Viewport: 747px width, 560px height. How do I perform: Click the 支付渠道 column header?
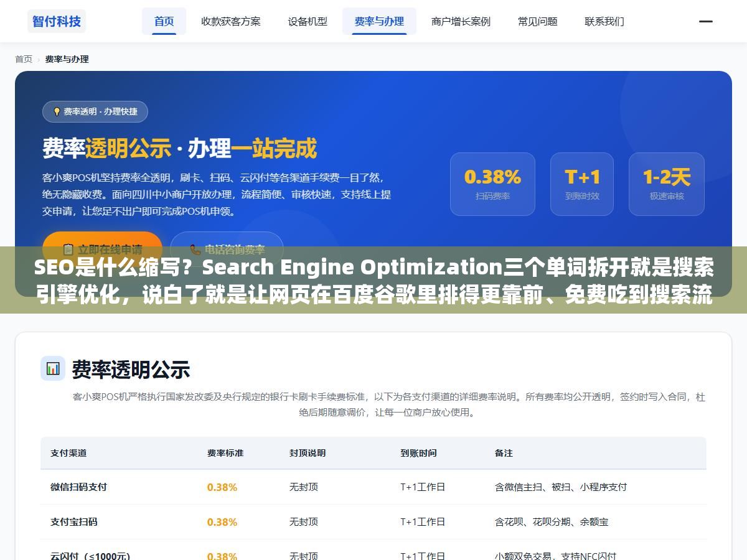point(68,453)
